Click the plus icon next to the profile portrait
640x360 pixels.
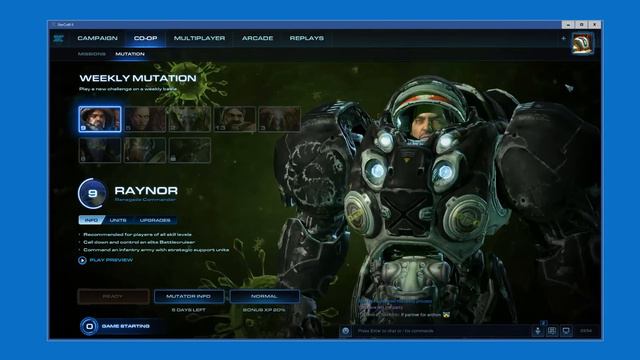tap(563, 38)
